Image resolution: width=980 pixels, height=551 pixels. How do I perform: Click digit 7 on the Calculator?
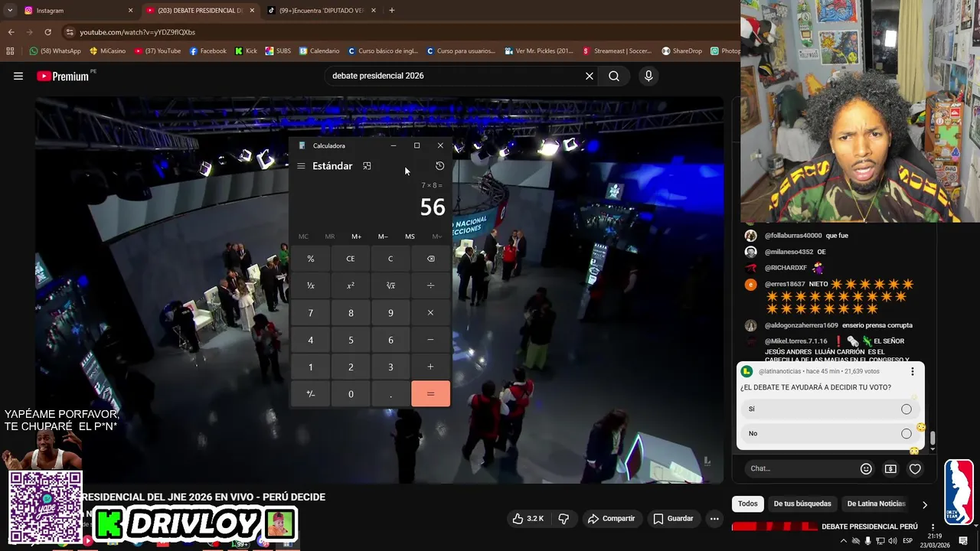310,313
